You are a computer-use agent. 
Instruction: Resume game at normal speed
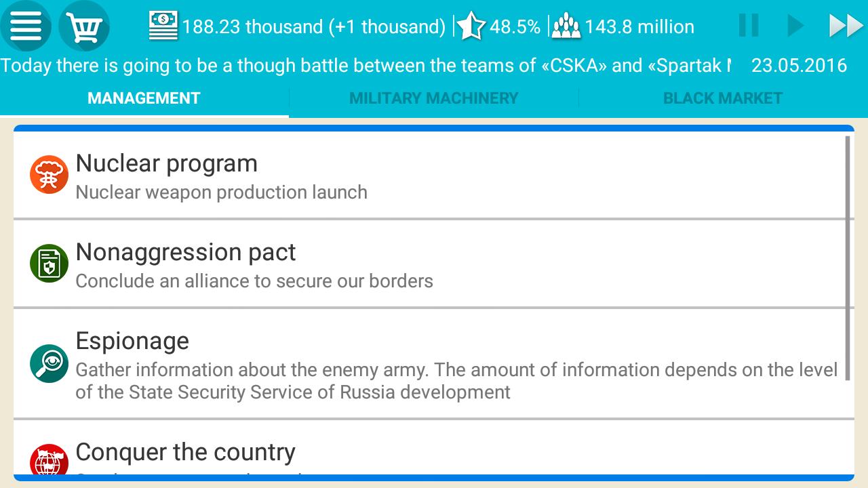pos(795,26)
